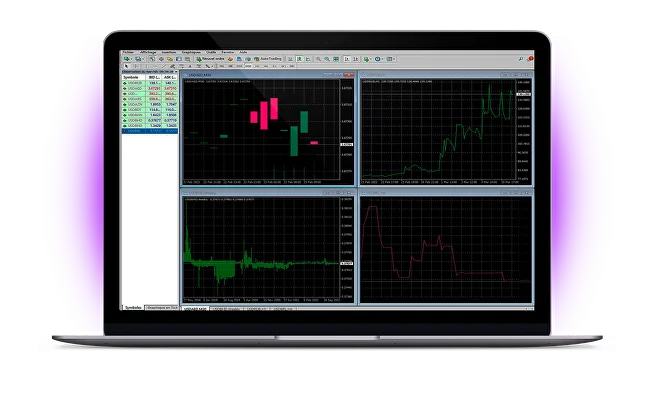Tile chart windows with toolbar icon
This screenshot has width=655, height=393.
pos(336,59)
